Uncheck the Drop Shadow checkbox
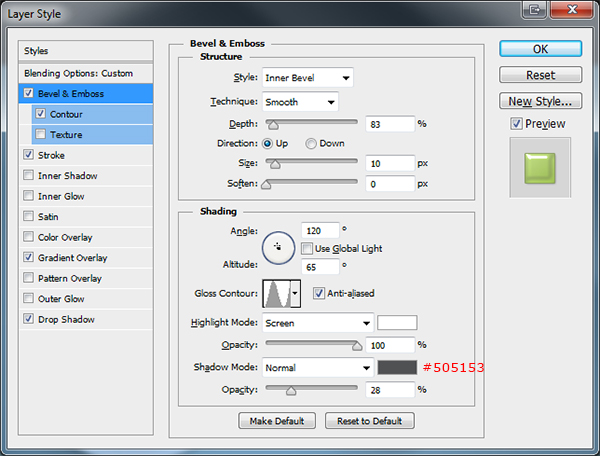 [x=29, y=318]
